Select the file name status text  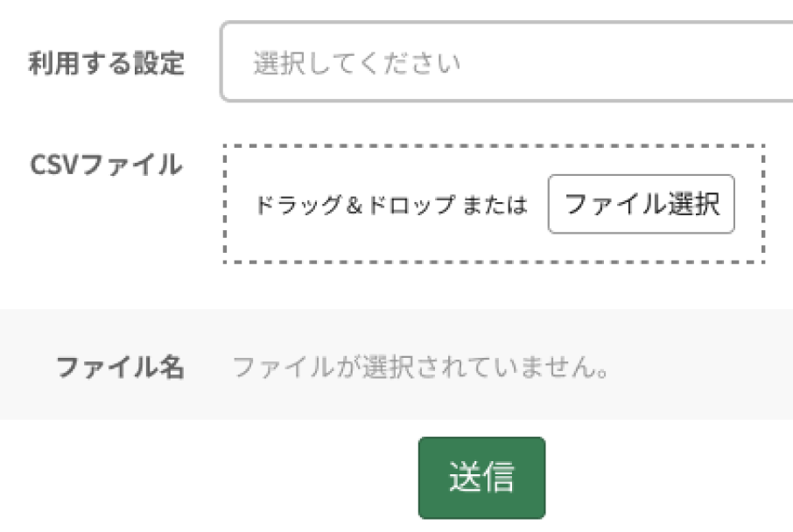pos(421,367)
